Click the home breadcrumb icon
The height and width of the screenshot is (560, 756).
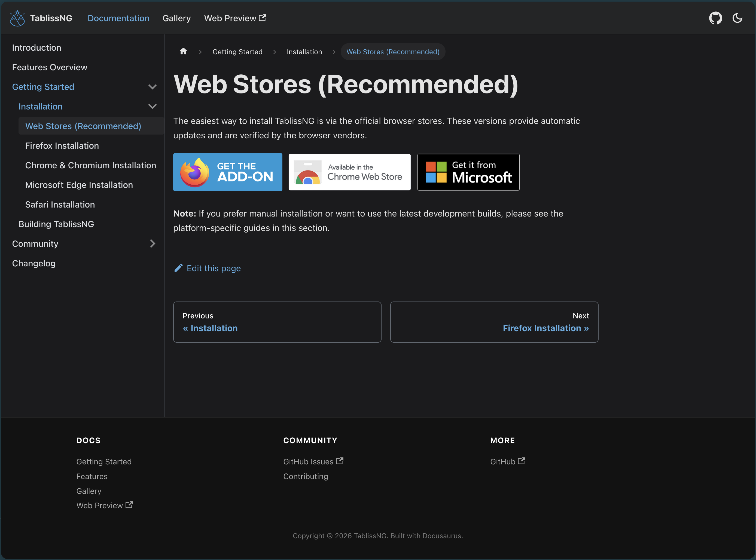pos(183,51)
